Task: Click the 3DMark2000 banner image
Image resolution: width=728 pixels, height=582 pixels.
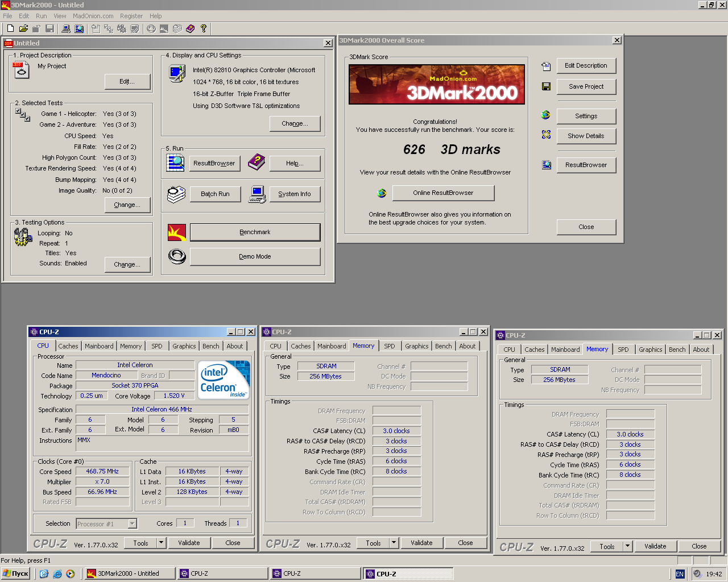Action: pos(437,85)
